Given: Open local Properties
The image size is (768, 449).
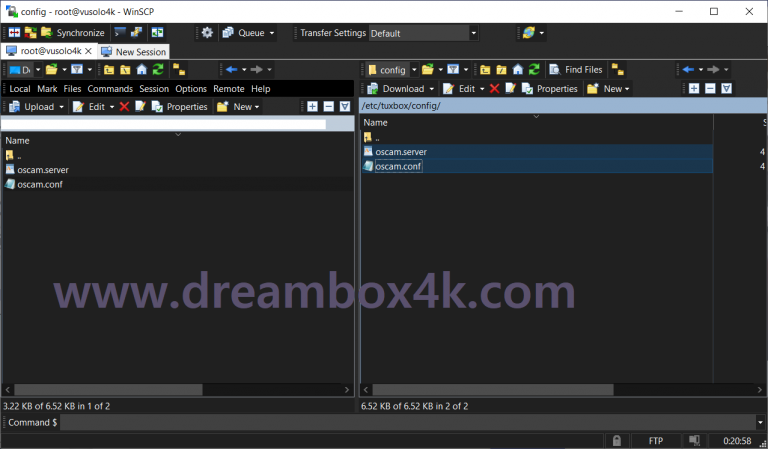Looking at the screenshot, I should pos(180,107).
